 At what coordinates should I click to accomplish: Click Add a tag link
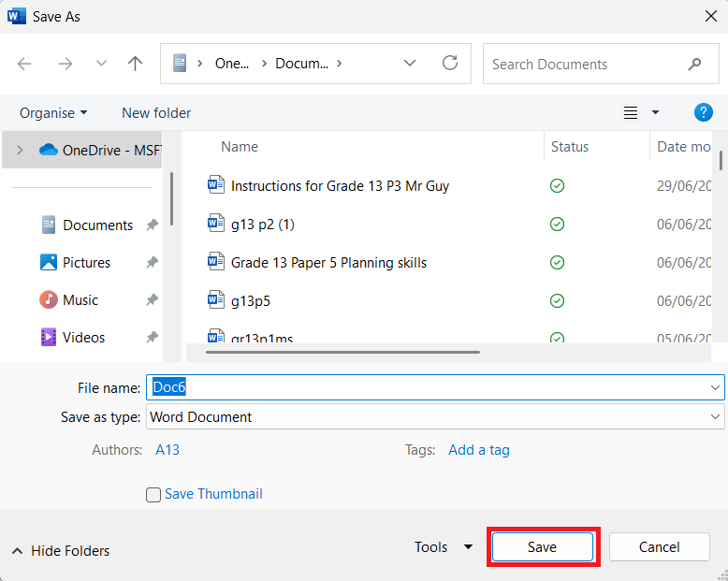[479, 450]
